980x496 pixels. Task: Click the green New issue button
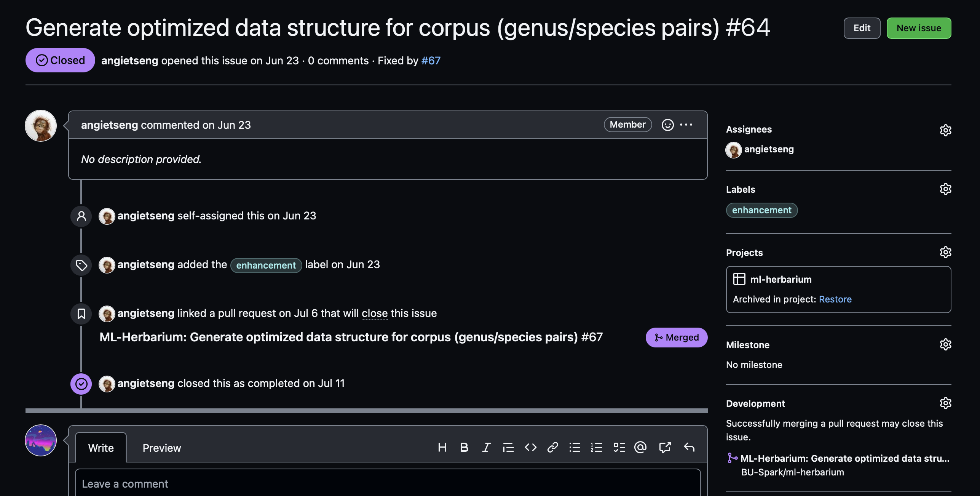point(918,28)
